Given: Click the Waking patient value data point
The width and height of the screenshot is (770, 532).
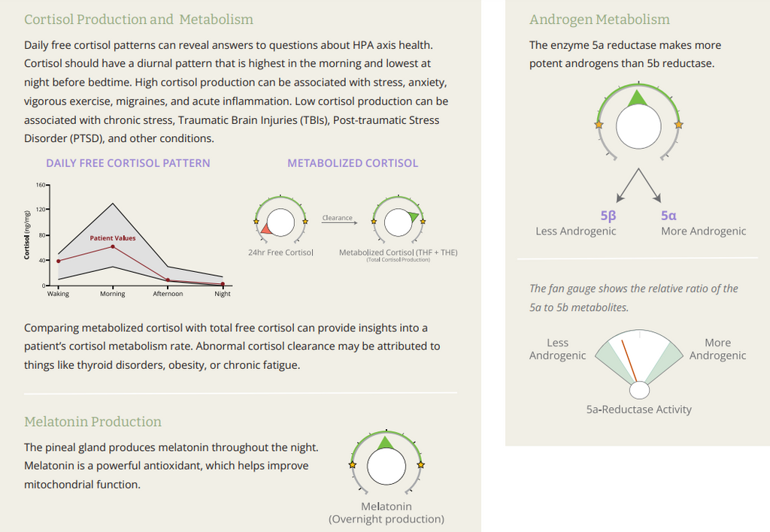Looking at the screenshot, I should click(58, 261).
